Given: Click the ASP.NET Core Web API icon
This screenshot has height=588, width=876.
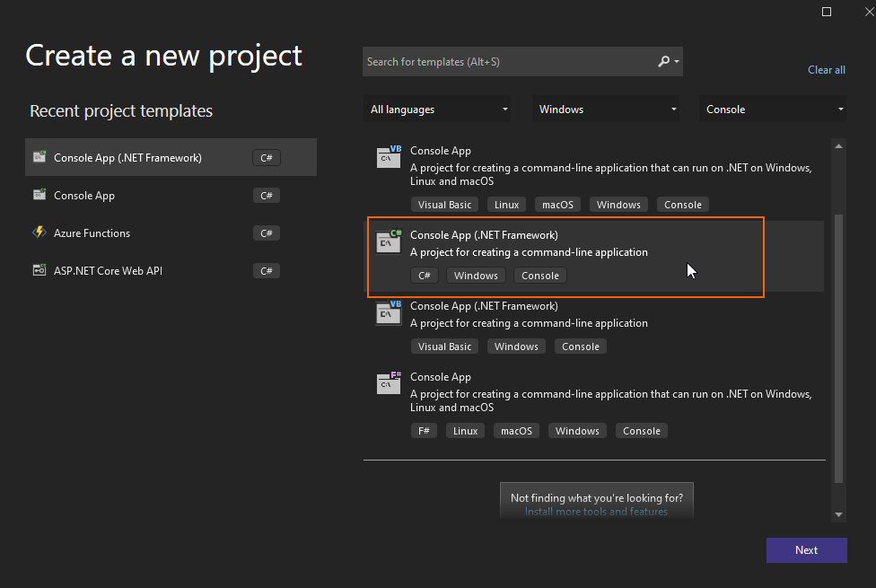Looking at the screenshot, I should (39, 270).
